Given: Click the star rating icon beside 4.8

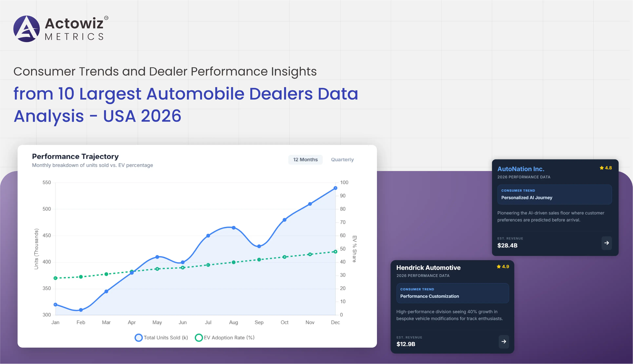Looking at the screenshot, I should (602, 168).
